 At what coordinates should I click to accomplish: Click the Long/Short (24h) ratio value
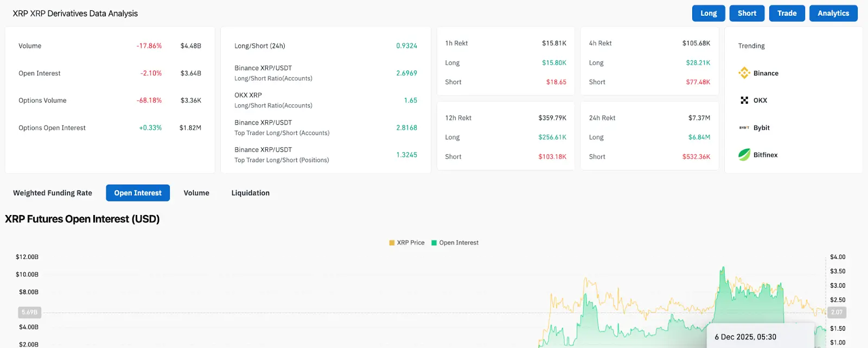(x=406, y=46)
